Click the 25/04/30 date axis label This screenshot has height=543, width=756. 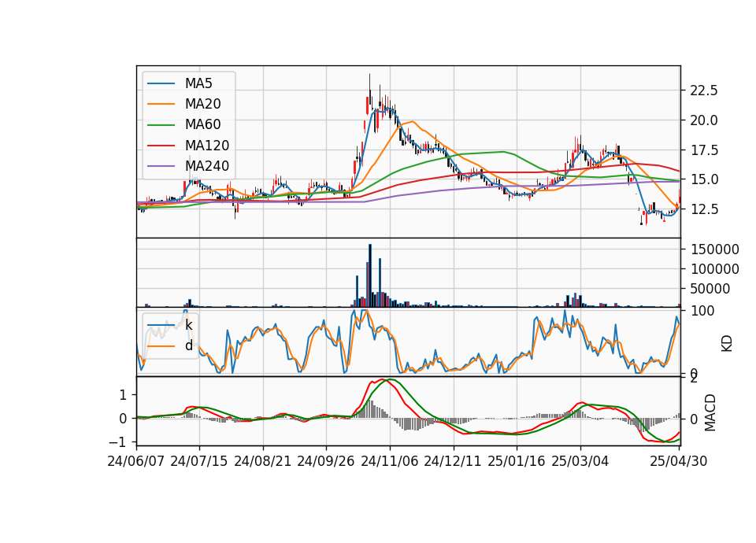(x=679, y=461)
